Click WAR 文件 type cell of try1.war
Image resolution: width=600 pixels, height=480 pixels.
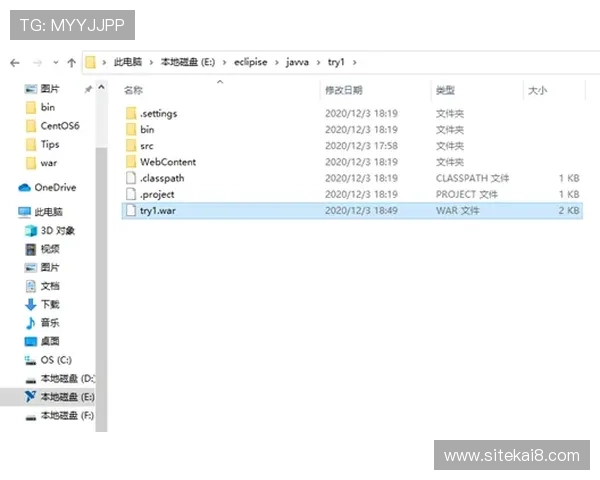[457, 211]
